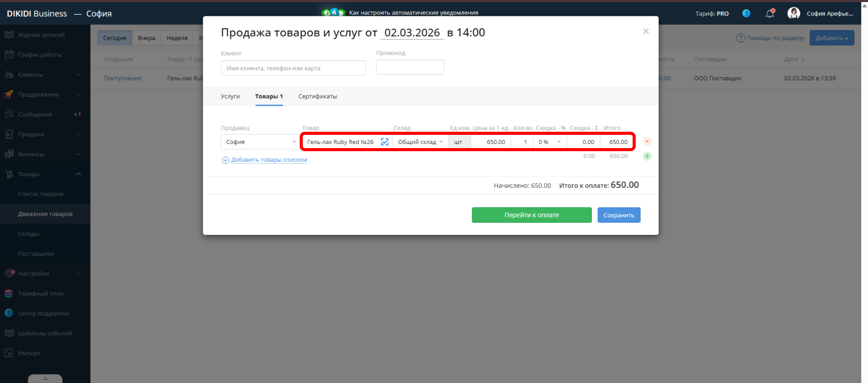Click the blue help question mark icon

point(746,14)
